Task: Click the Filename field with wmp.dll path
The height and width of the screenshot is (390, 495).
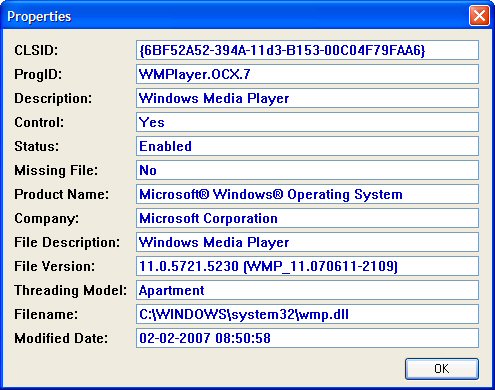Action: tap(307, 314)
